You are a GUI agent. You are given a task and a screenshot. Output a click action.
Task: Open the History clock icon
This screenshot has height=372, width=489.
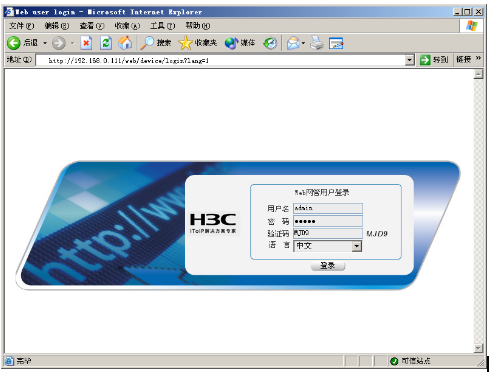coord(270,43)
